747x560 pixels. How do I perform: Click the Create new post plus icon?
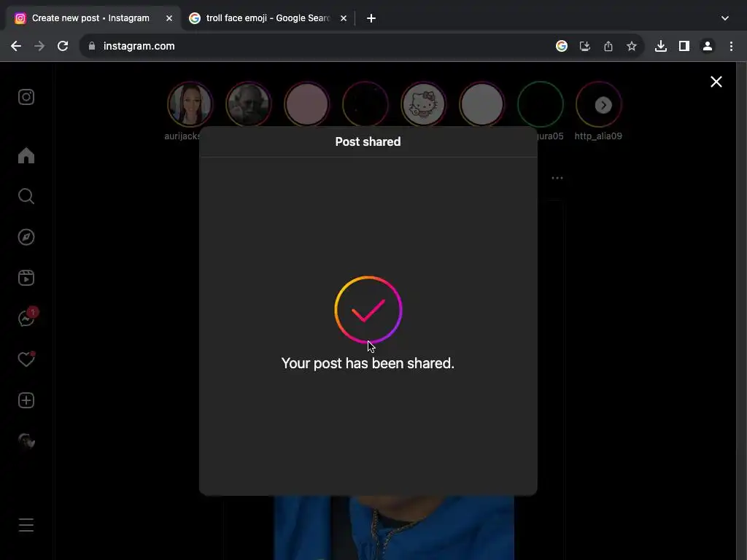pyautogui.click(x=26, y=400)
